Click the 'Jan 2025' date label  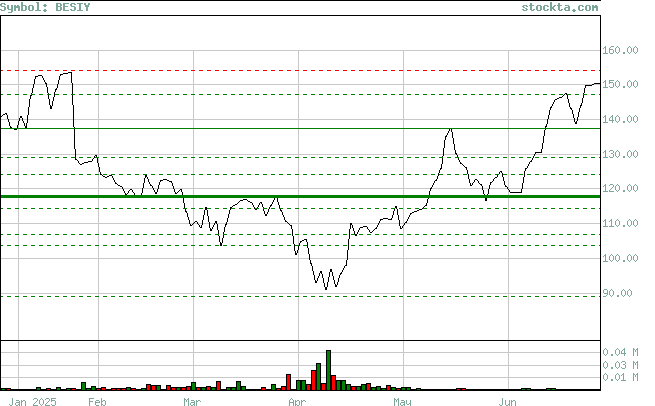pyautogui.click(x=33, y=402)
